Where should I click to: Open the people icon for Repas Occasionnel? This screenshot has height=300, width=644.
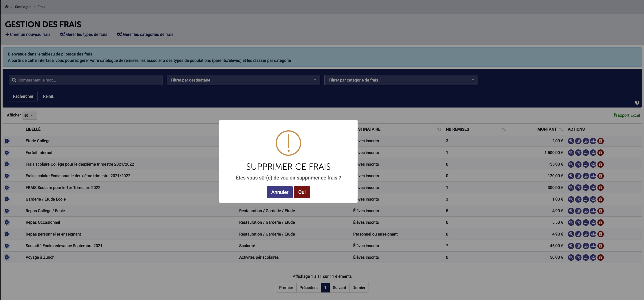click(x=593, y=223)
